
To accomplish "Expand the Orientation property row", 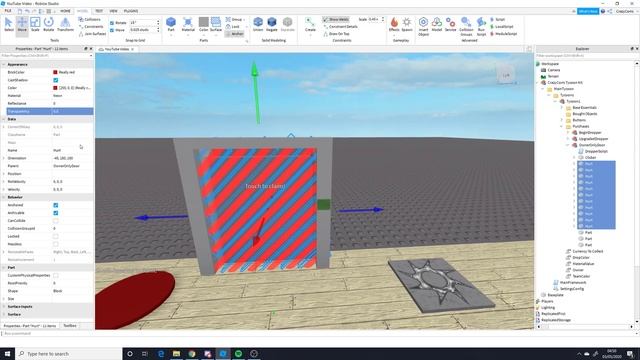I will (x=4, y=158).
